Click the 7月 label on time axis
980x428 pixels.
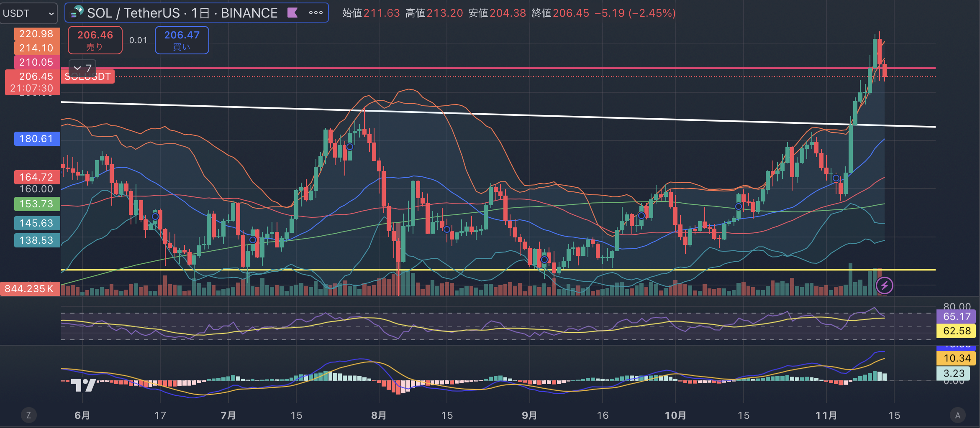click(x=228, y=415)
